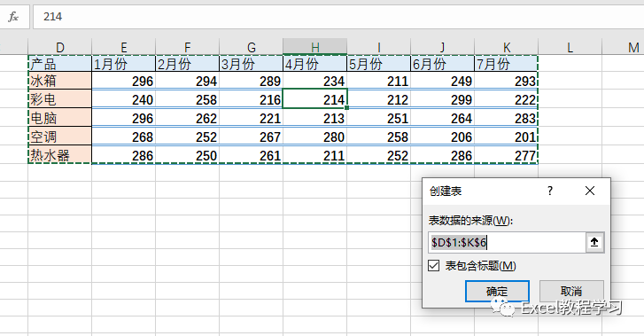Click 彩电 1月份 cell value 240
This screenshot has width=644, height=336.
point(124,98)
